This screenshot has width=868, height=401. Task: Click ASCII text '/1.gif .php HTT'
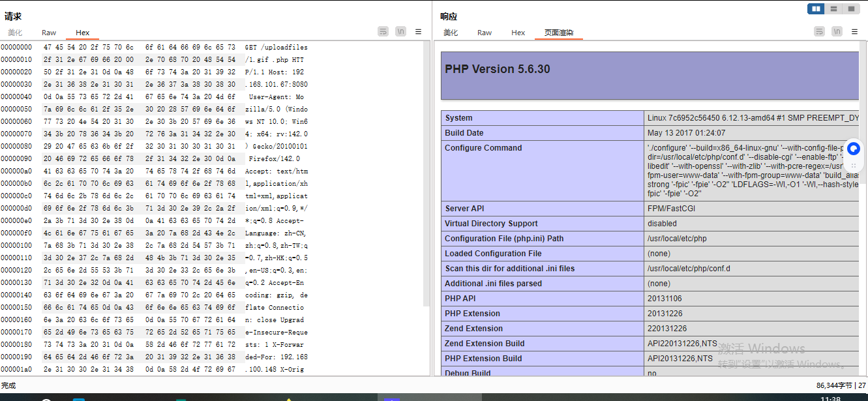275,59
